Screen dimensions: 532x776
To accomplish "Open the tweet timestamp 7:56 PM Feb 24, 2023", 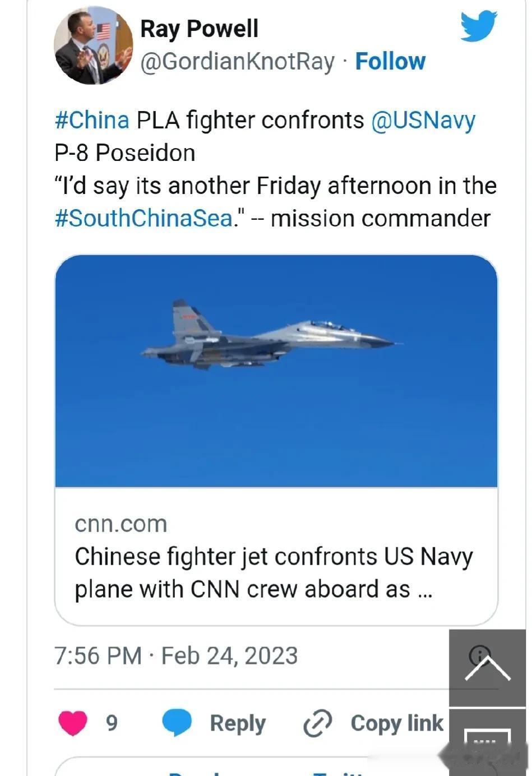I will (175, 655).
